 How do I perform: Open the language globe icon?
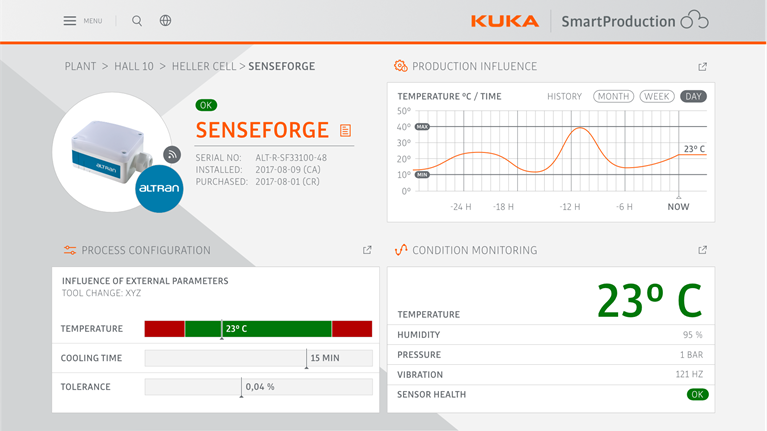pos(166,21)
